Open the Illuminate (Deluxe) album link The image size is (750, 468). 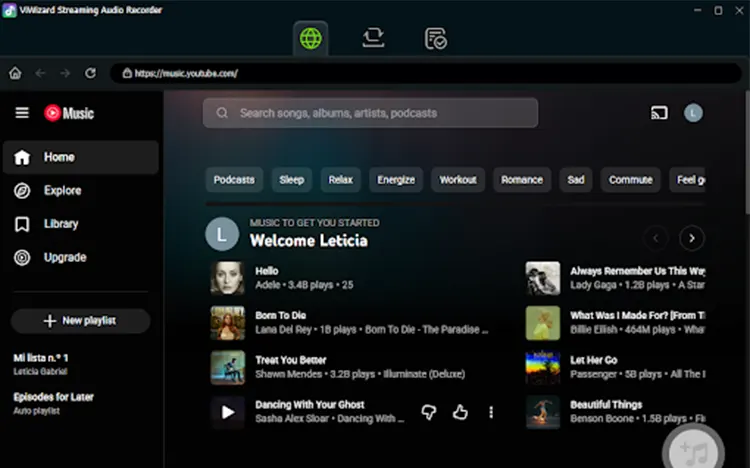point(424,374)
